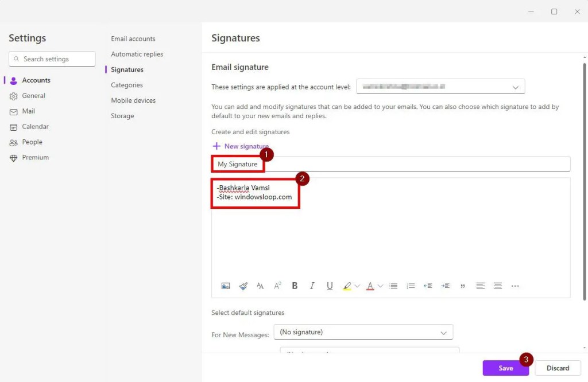Apply a numbered list
Viewport: 588px width, 382px height.
coord(411,286)
